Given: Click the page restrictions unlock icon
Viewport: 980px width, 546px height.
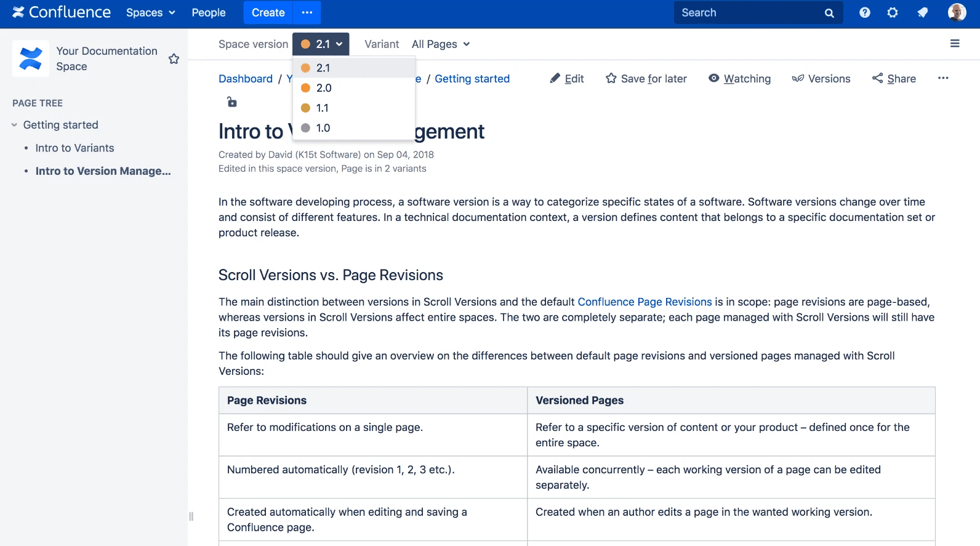Looking at the screenshot, I should [231, 102].
